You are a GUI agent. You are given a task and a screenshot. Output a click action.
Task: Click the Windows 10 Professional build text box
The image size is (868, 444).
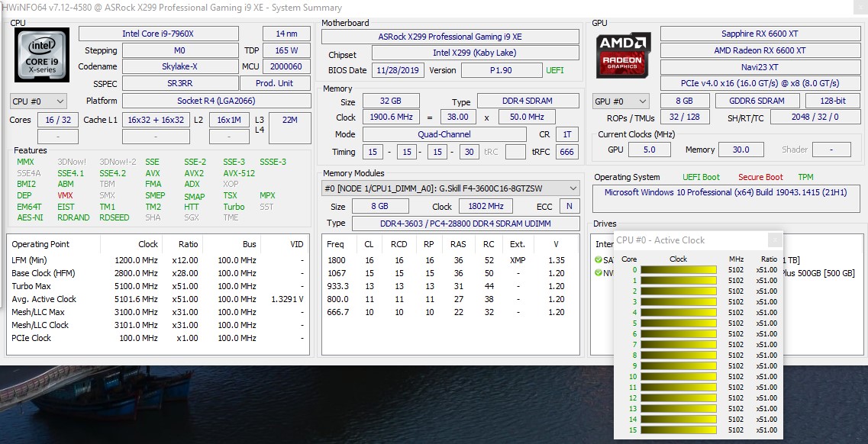pyautogui.click(x=725, y=199)
